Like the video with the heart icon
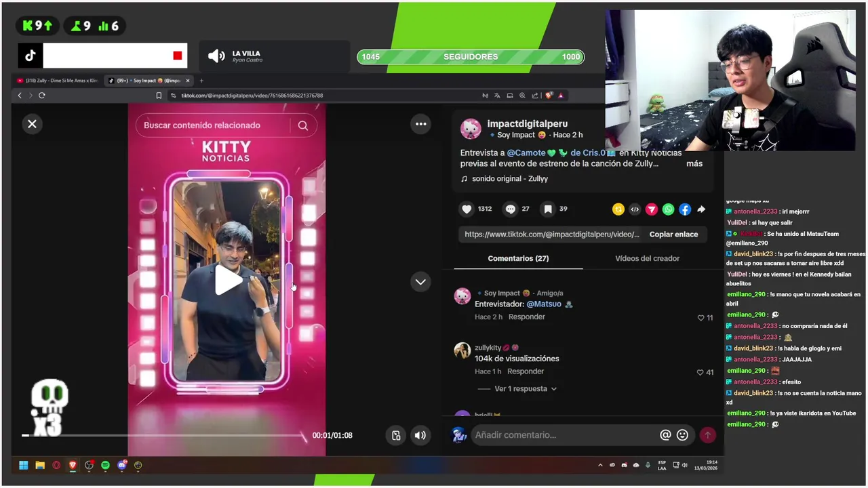This screenshot has height=488, width=868. [x=467, y=209]
